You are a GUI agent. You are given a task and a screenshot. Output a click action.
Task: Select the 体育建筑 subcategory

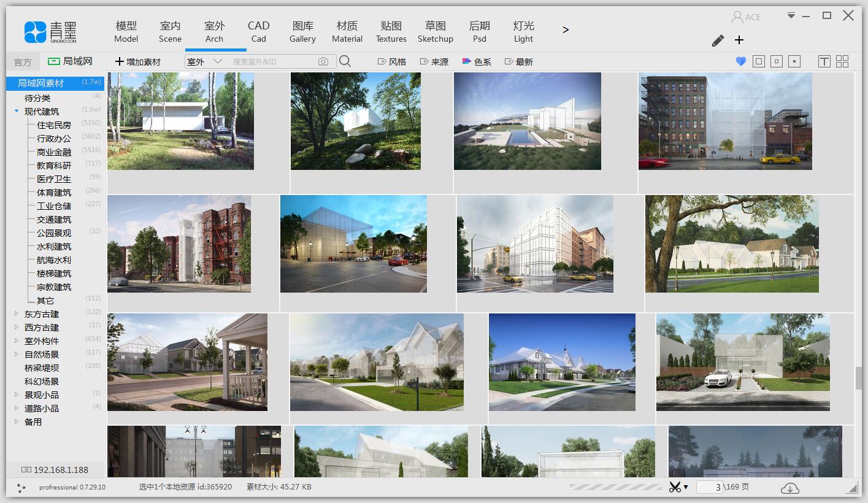(55, 192)
